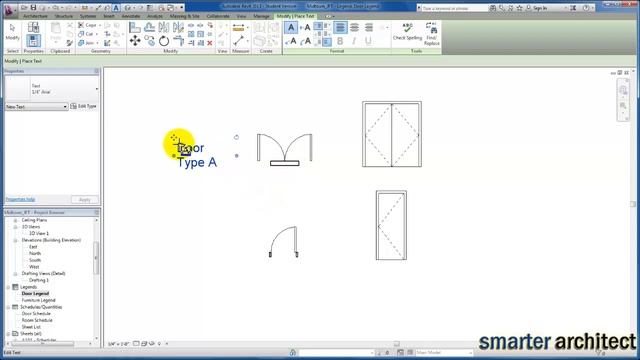The image size is (640, 360).
Task: Toggle Italic formatting
Action: pyautogui.click(x=354, y=41)
